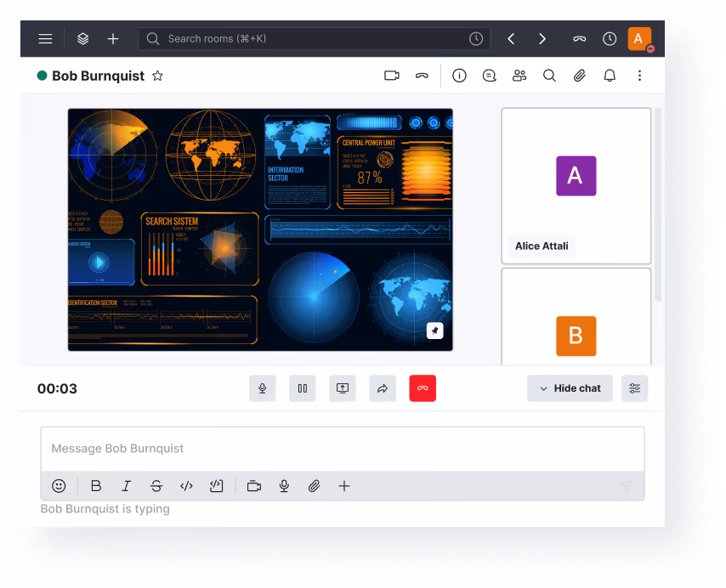Pin the shared screen video
This screenshot has height=588, width=726.
click(x=434, y=331)
